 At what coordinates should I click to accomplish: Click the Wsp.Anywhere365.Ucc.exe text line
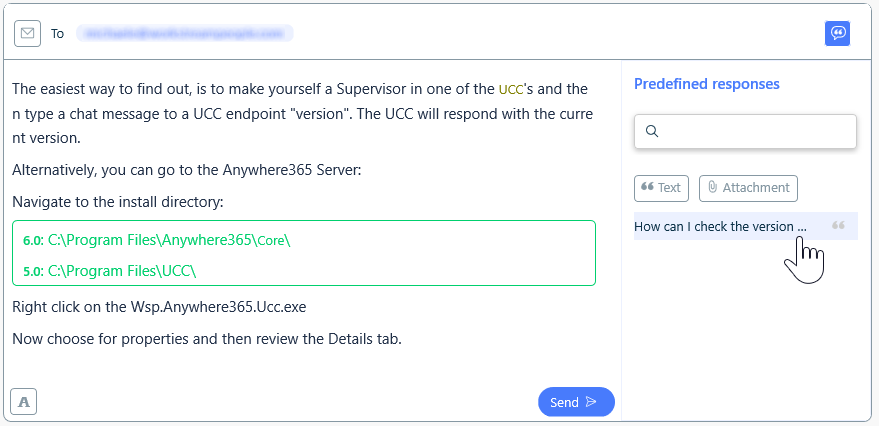click(x=159, y=308)
